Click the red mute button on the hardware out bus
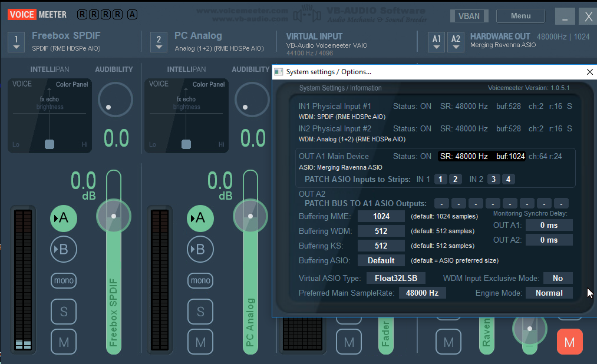This screenshot has height=364, width=597. point(569,342)
